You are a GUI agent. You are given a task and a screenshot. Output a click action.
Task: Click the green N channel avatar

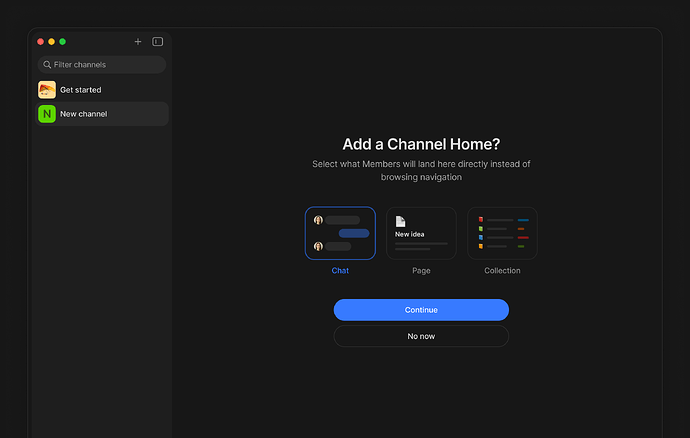(x=47, y=114)
